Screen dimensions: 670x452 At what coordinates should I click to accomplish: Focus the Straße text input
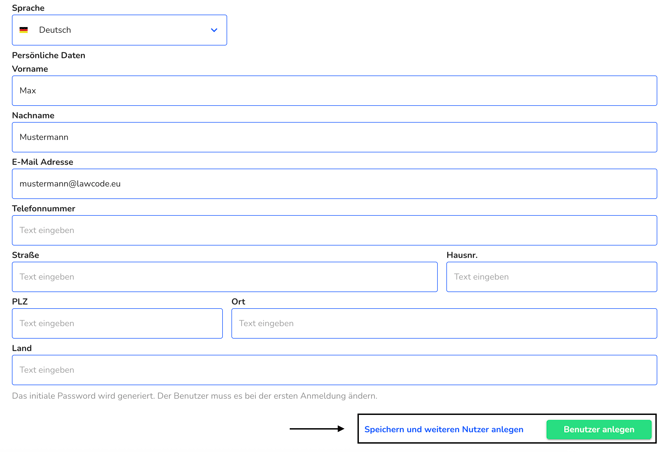tap(225, 277)
